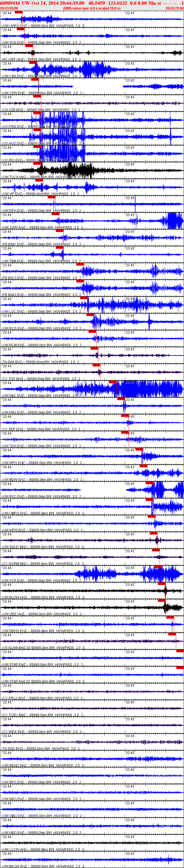Click the CC NORM BHZ station label
Screen dimensions: 184x868
pos(15,564)
